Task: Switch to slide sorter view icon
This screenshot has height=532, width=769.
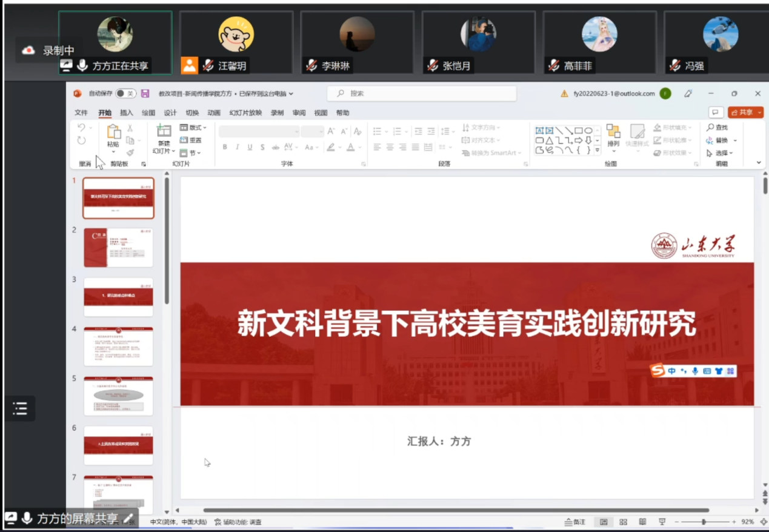Action: pos(623,522)
